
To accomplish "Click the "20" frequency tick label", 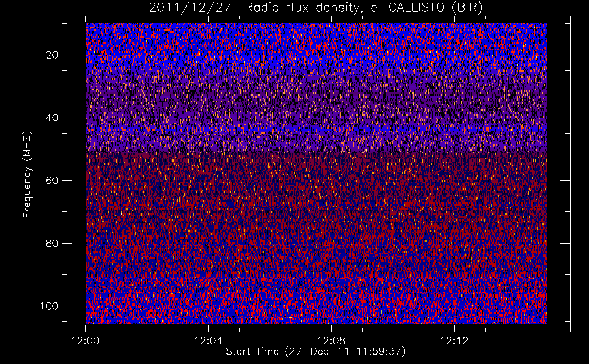I will (x=52, y=55).
